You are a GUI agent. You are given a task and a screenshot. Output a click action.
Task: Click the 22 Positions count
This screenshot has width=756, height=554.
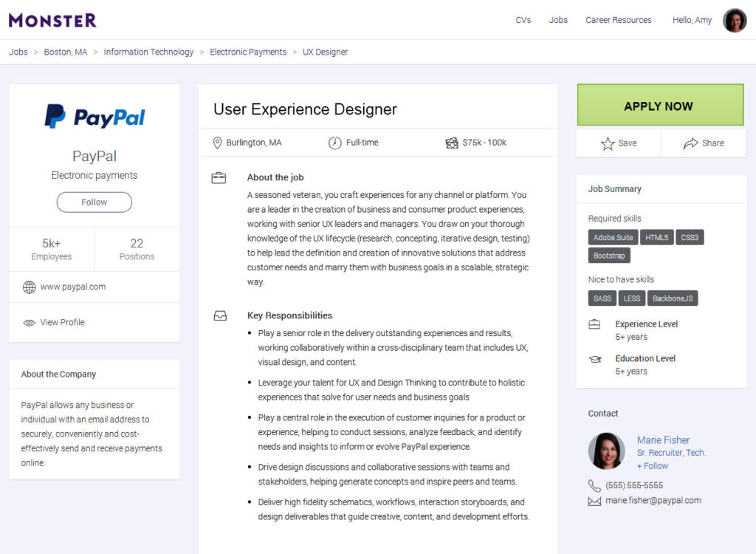click(x=137, y=249)
